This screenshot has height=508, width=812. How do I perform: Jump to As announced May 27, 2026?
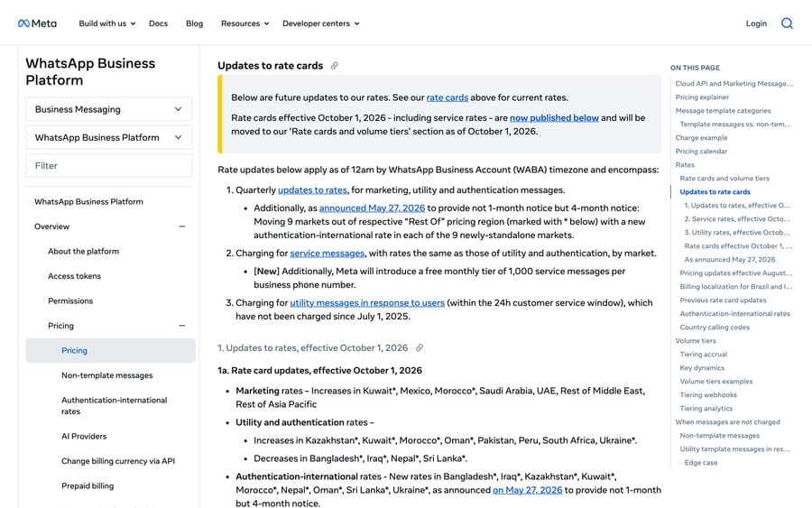coord(730,260)
